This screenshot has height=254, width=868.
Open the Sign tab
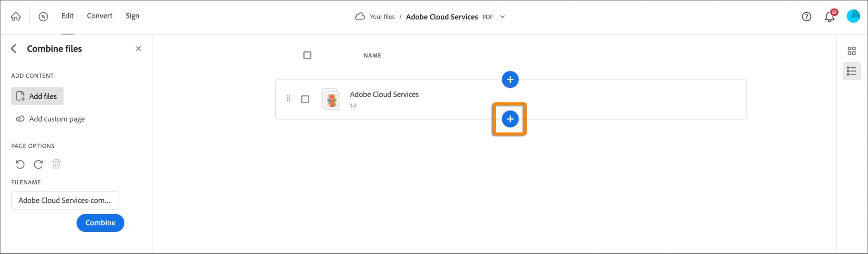pyautogui.click(x=132, y=16)
